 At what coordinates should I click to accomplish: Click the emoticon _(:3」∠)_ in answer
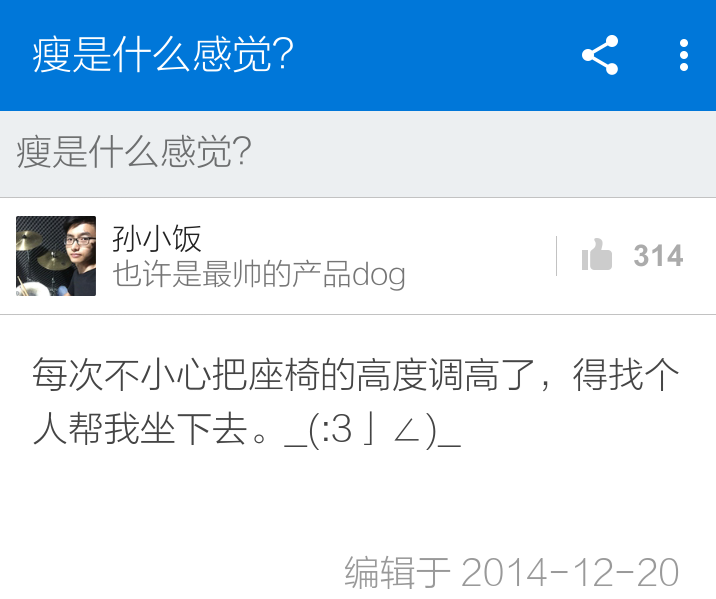click(372, 430)
